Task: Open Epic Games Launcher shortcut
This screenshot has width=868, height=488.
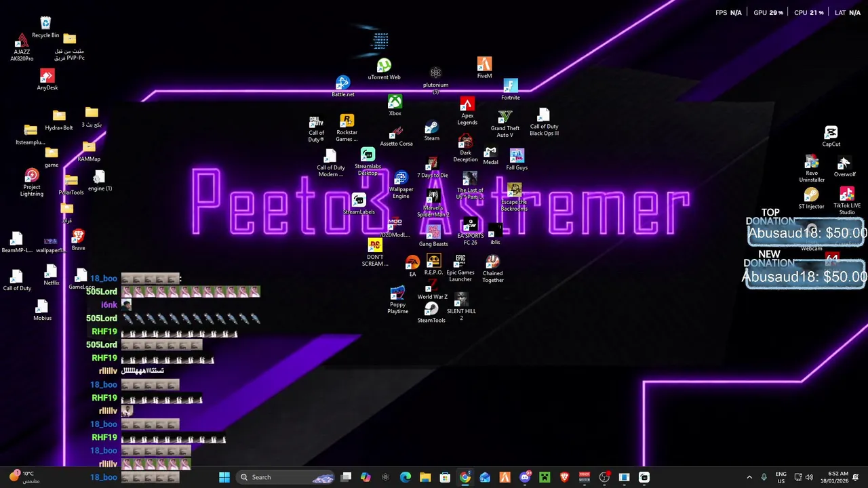Action: pos(460,268)
